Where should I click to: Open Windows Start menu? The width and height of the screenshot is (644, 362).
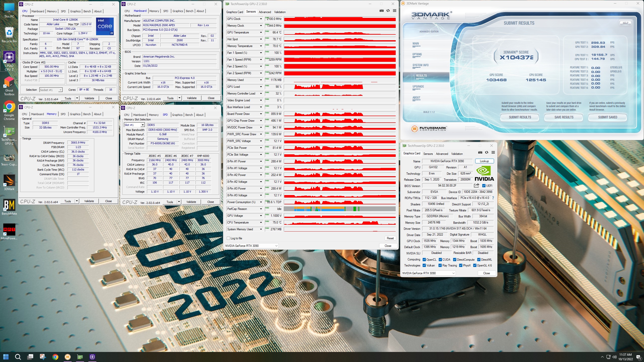click(6, 357)
